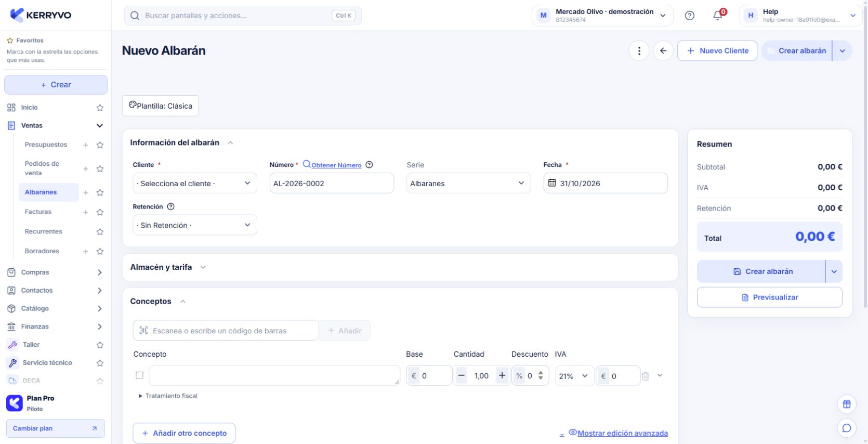The image size is (868, 444).
Task: Go back with the left arrow button
Action: click(x=663, y=50)
